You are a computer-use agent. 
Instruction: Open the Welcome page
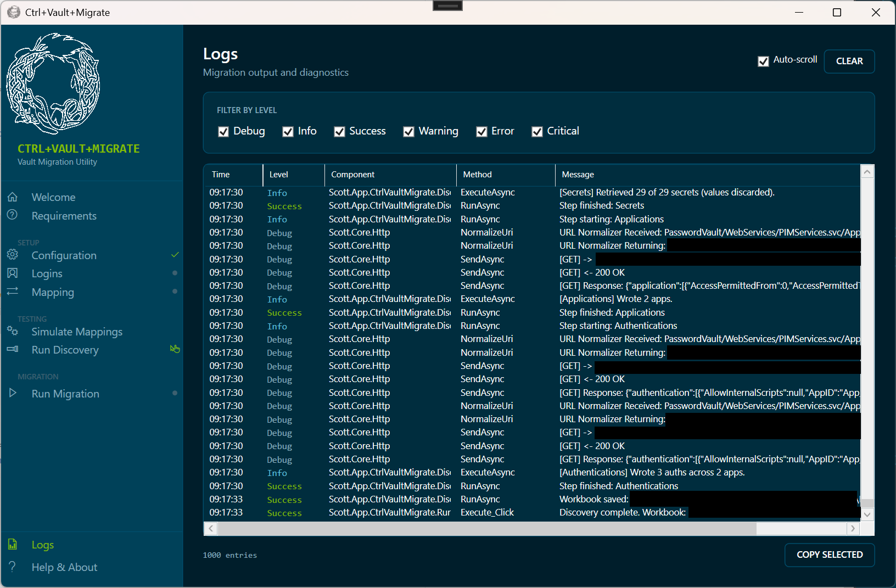pyautogui.click(x=53, y=197)
